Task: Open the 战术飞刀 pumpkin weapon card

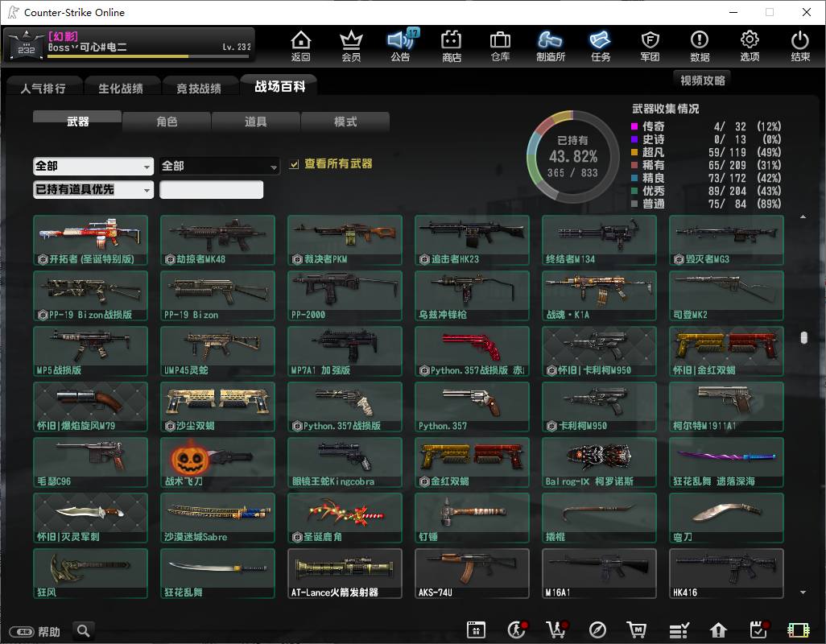Action: [217, 462]
